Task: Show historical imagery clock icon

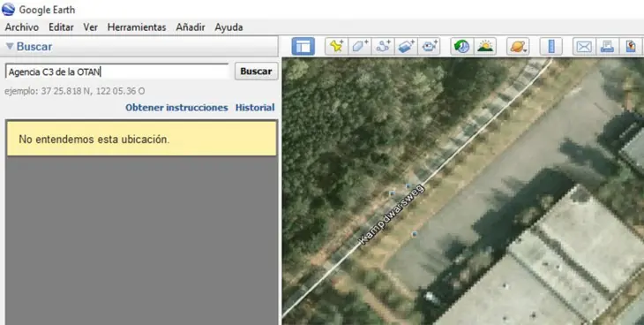Action: [x=462, y=47]
